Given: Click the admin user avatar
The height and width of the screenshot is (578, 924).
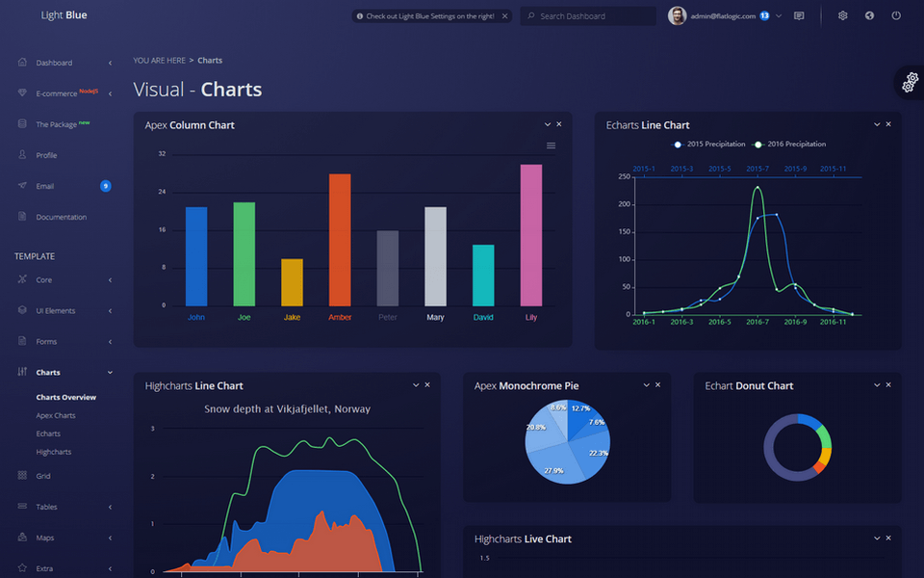Looking at the screenshot, I should [x=678, y=15].
